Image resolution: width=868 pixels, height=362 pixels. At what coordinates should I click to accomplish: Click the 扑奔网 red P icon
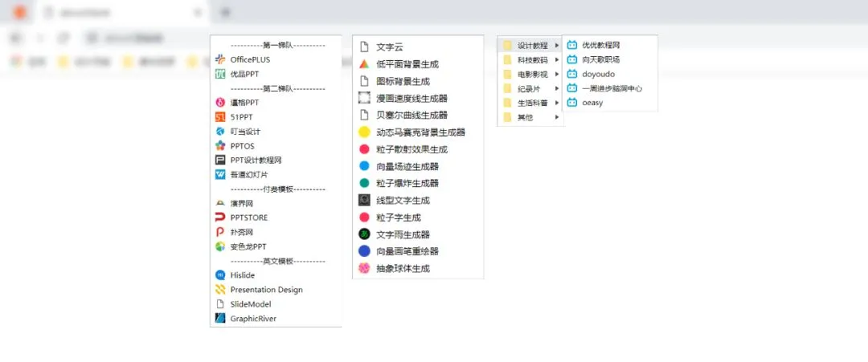point(219,232)
